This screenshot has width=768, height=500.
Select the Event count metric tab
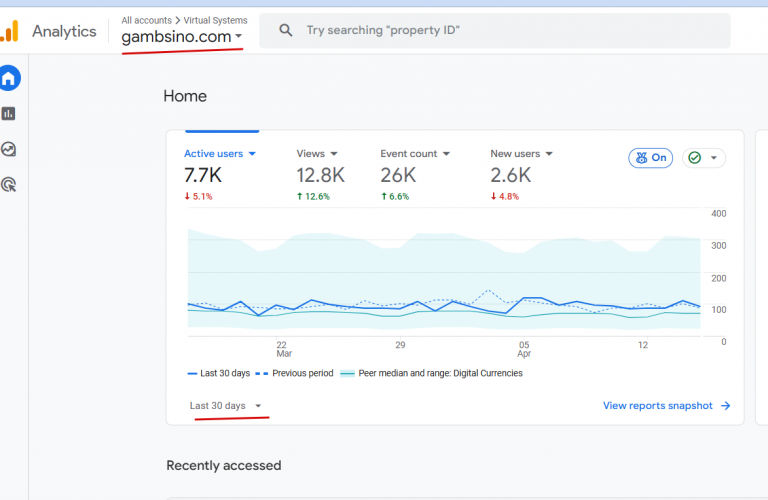click(x=414, y=154)
